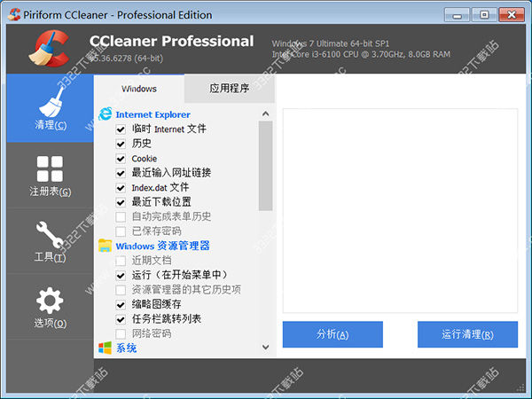This screenshot has height=399, width=532.
Task: Uncheck the Cookie checkbox
Action: (x=121, y=159)
